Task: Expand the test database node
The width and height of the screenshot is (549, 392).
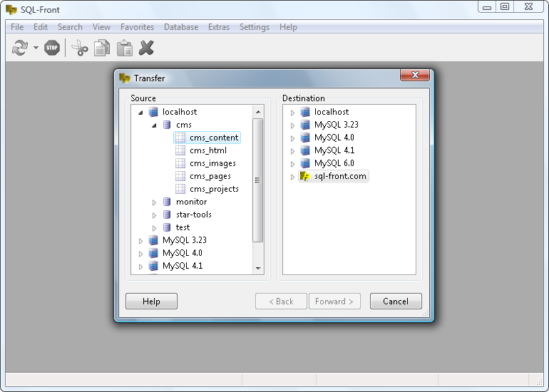Action: (154, 228)
